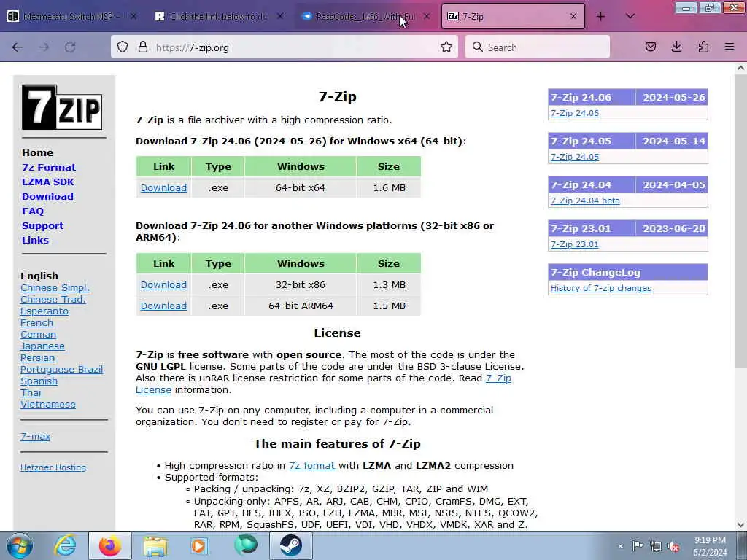Open the Pocket save icon

tap(651, 47)
